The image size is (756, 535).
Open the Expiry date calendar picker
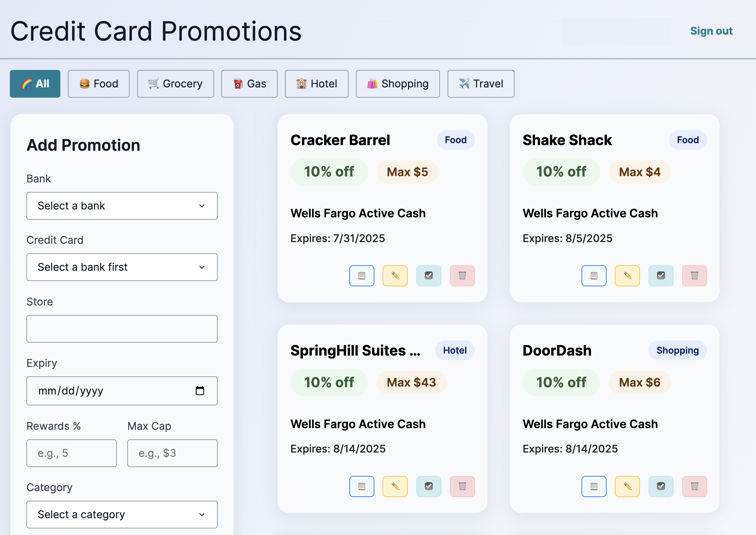(x=200, y=391)
